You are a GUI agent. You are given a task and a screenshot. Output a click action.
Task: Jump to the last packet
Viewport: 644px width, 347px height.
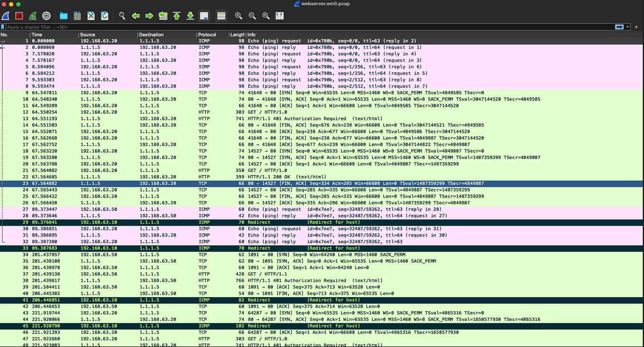190,16
